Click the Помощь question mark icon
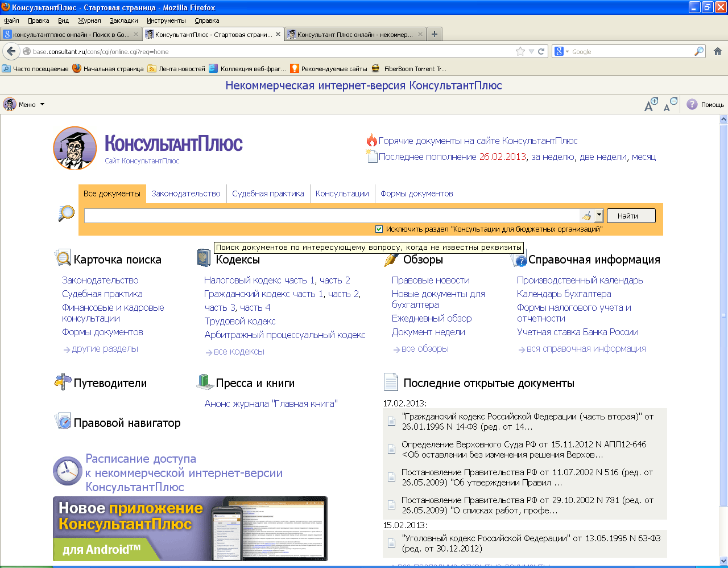Image resolution: width=728 pixels, height=568 pixels. click(692, 104)
